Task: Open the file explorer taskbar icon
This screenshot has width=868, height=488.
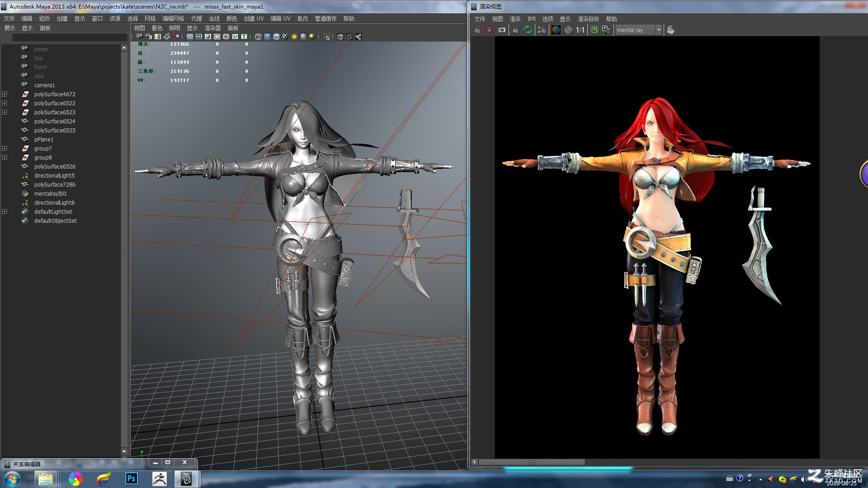Action: 46,479
